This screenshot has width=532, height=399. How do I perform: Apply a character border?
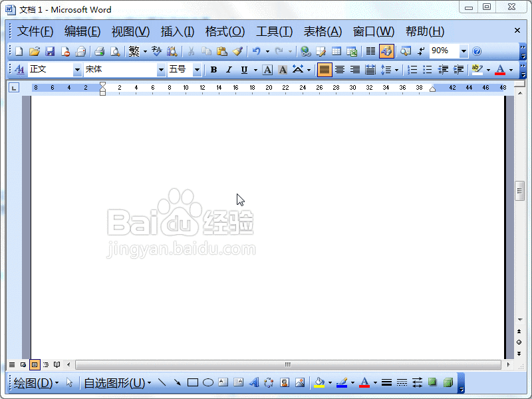267,70
